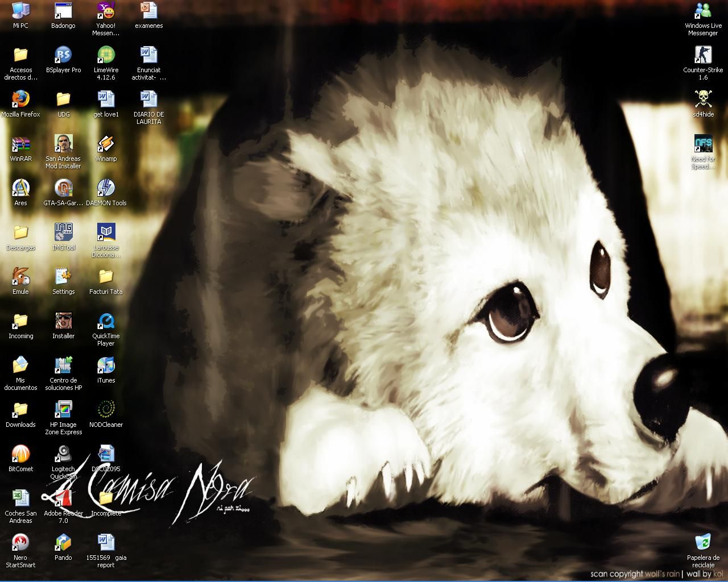Viewport: 728px width, 582px height.
Task: Launch Mozilla Firefox
Action: [x=20, y=99]
